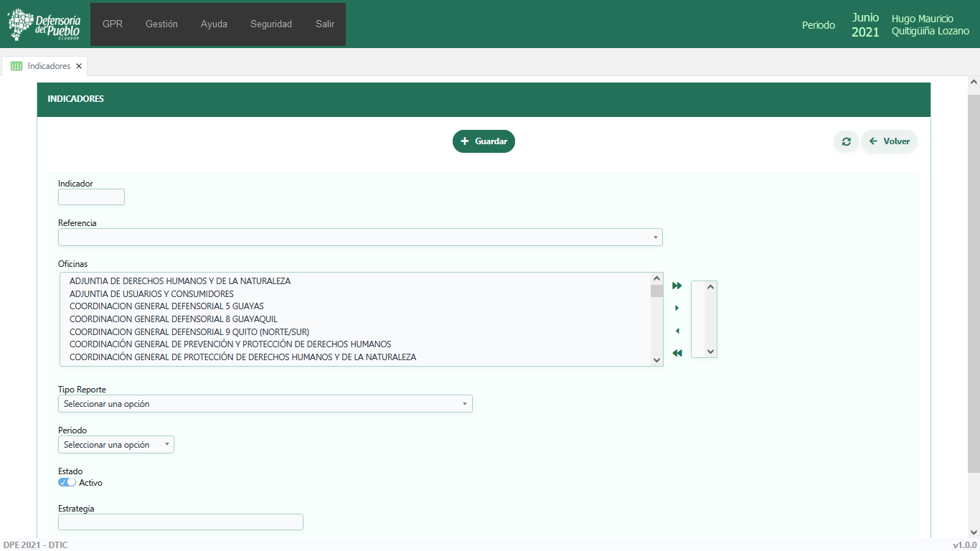Open the Periodo dropdown
Screen dimensions: 980x551
pyautogui.click(x=116, y=445)
